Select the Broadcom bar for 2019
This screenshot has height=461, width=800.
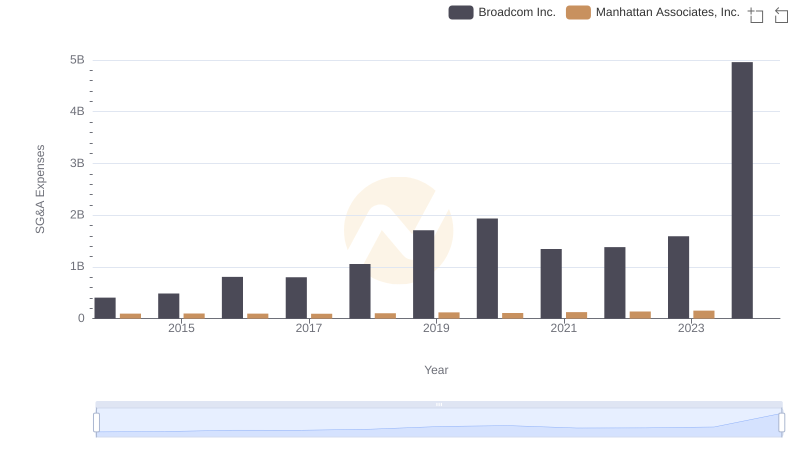click(x=424, y=274)
